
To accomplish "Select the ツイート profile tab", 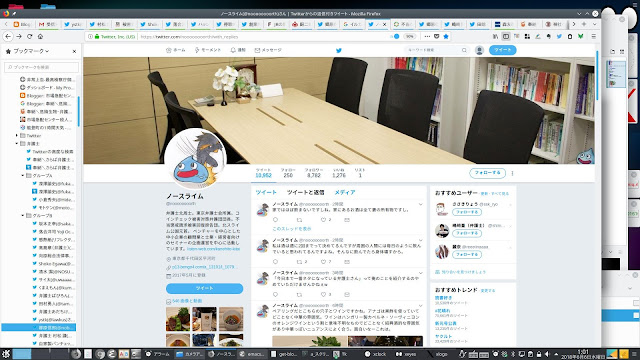I will (266, 192).
